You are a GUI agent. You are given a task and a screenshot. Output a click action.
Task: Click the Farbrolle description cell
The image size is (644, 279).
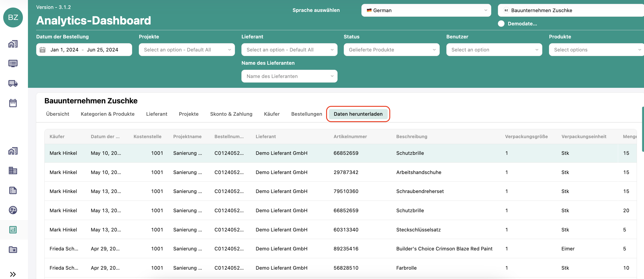point(406,268)
